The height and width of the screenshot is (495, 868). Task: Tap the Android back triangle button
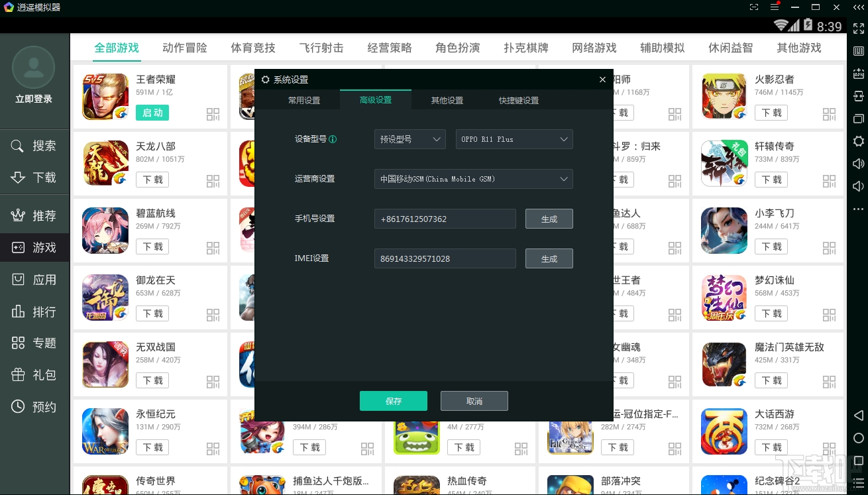tap(859, 415)
